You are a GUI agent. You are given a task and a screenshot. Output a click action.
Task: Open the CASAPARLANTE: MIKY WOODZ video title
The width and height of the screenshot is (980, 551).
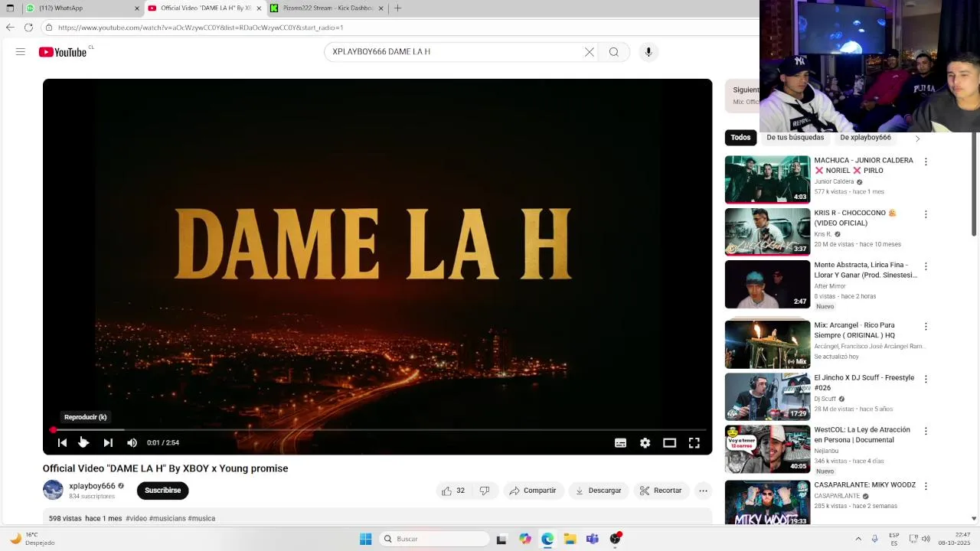[x=864, y=485]
